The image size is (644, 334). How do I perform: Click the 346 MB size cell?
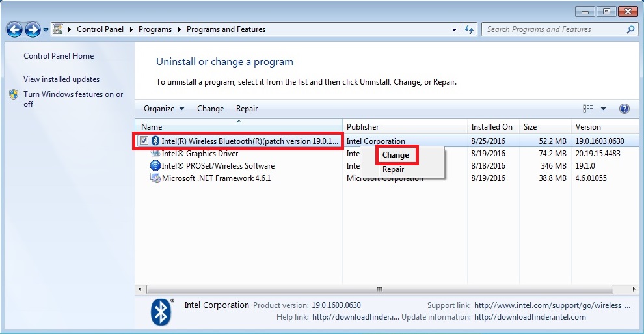554,165
